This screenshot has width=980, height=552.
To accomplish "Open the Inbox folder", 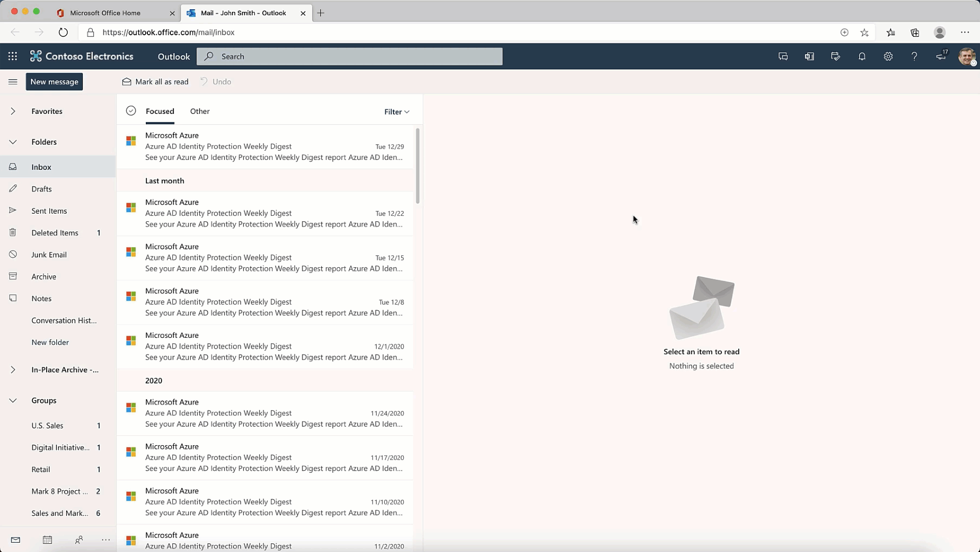I will pos(58,167).
